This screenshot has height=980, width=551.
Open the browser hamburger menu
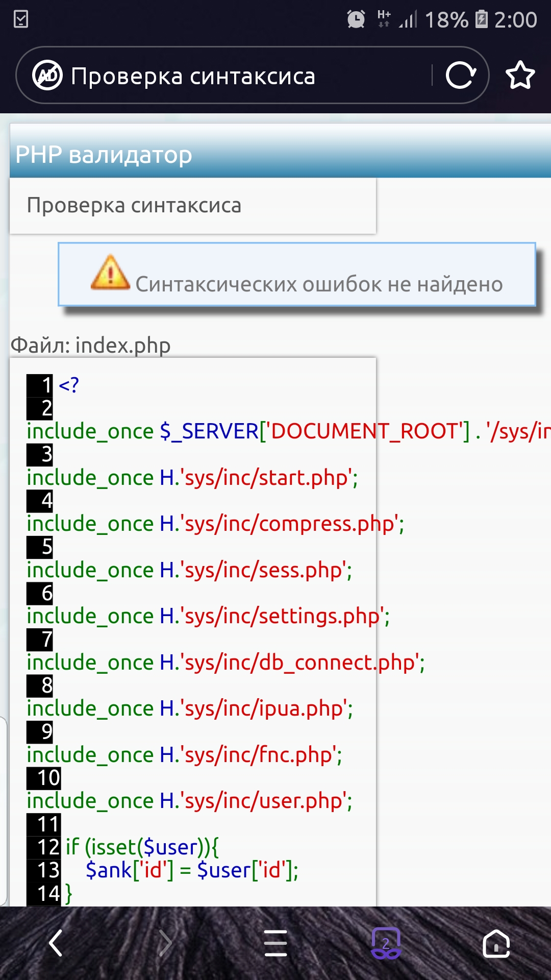[275, 943]
